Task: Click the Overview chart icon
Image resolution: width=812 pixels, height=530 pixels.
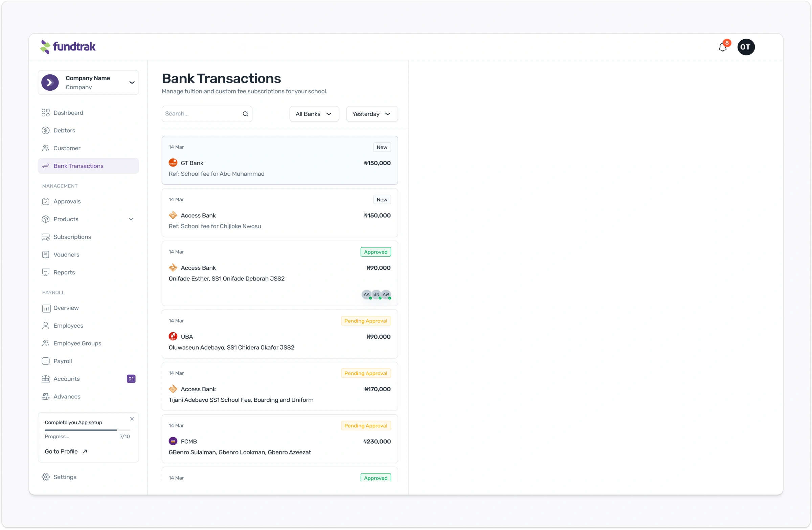Action: click(x=46, y=308)
